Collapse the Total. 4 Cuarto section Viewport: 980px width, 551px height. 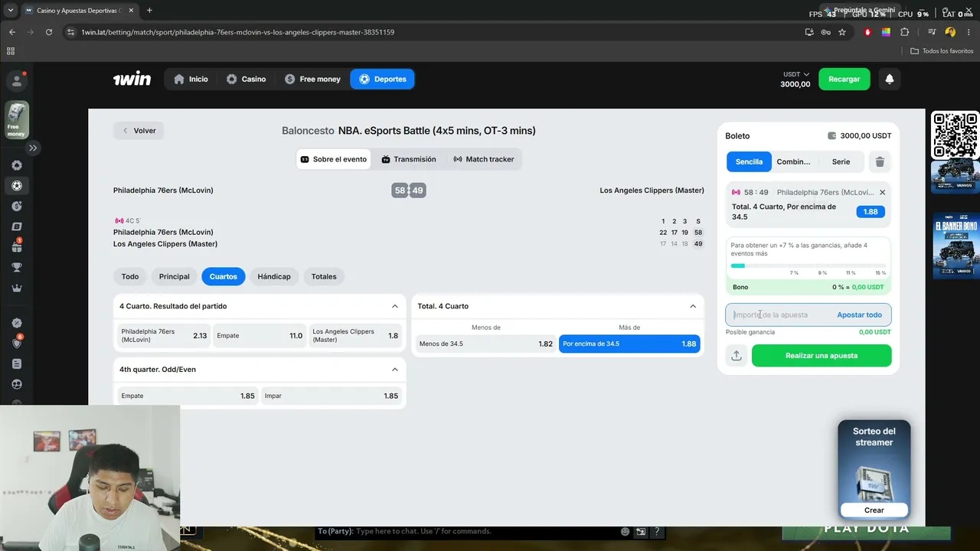(x=693, y=306)
